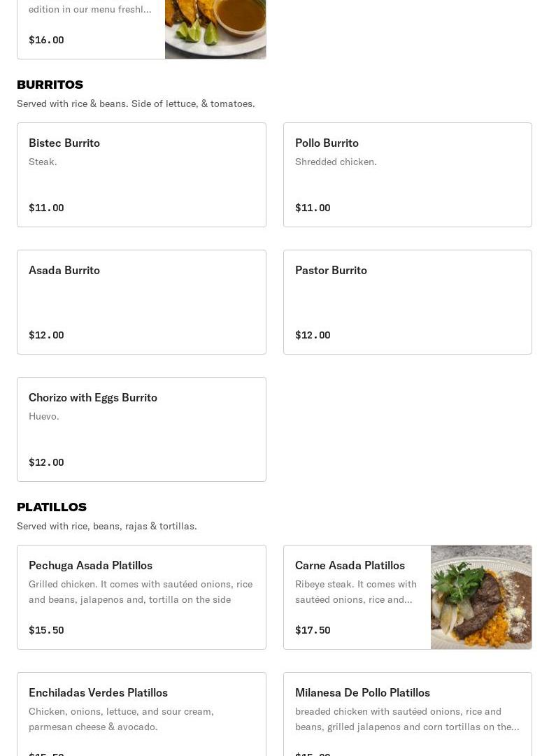
Task: Click the Huevo description under Chorizo Burrito
Action: point(43,416)
